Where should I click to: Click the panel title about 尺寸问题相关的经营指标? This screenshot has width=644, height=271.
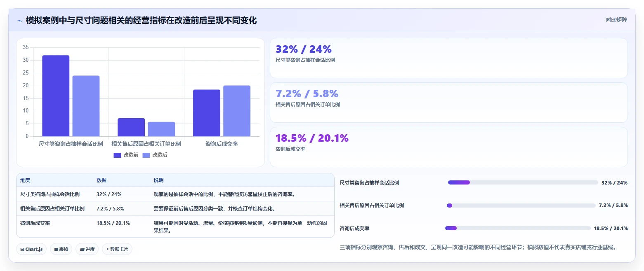pos(141,20)
